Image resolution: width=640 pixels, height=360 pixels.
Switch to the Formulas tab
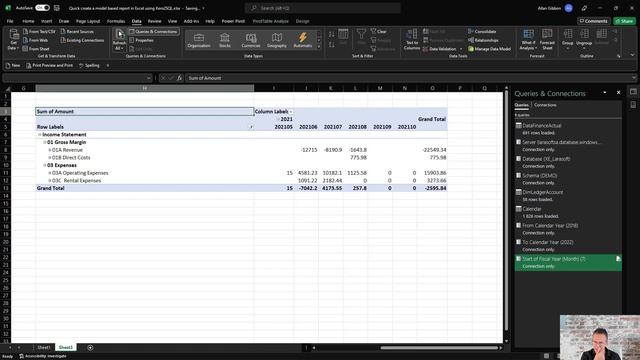pyautogui.click(x=116, y=21)
